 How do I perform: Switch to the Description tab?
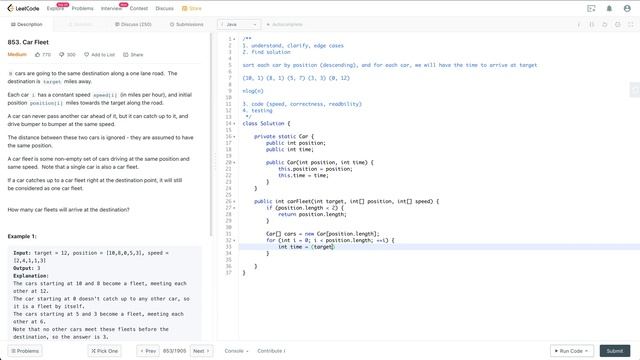point(27,24)
